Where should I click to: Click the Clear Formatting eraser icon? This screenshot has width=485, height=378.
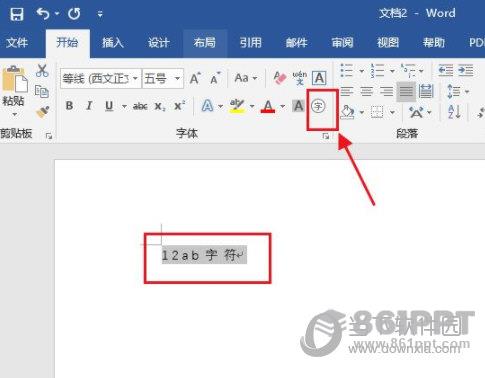280,78
